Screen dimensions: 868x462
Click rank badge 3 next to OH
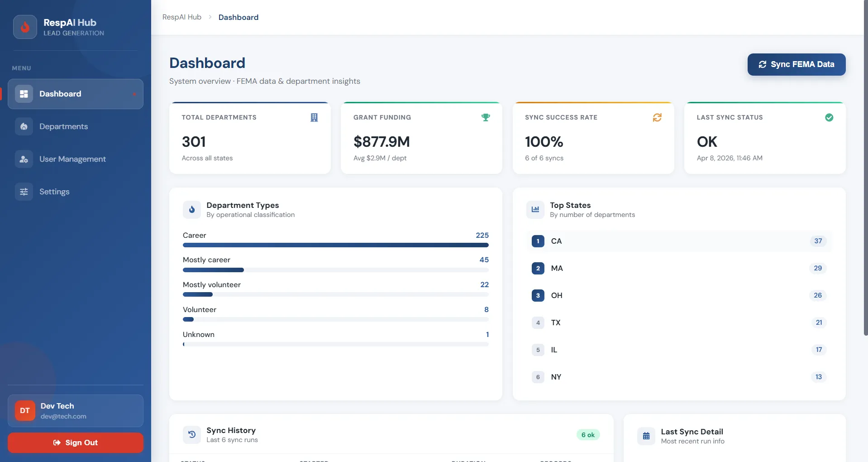[538, 295]
